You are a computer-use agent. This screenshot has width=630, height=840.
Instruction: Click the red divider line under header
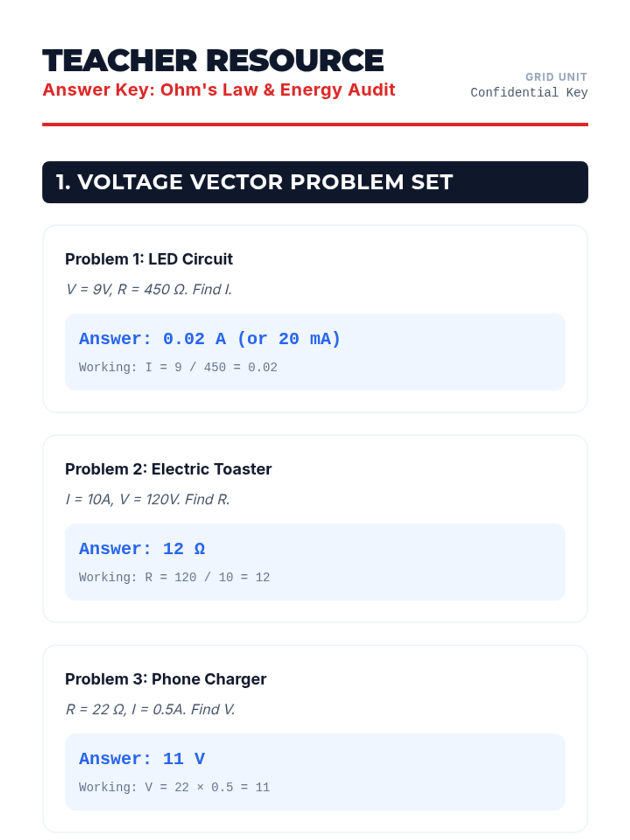[315, 124]
